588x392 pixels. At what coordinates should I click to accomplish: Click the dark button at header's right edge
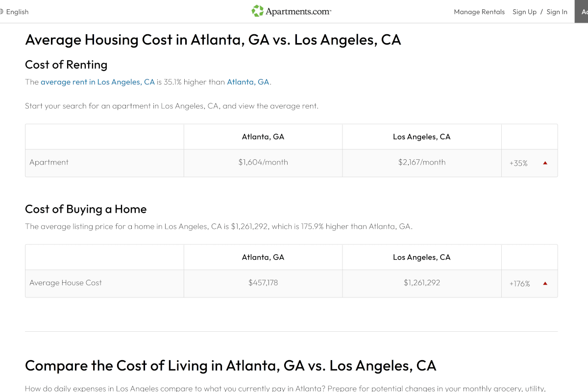click(582, 12)
